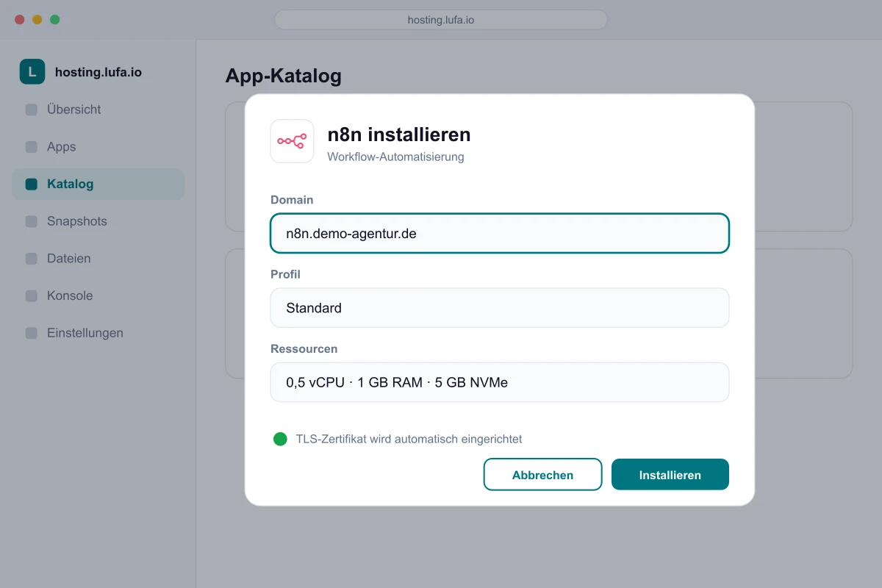
Task: Click the green TLS status dot
Action: pyautogui.click(x=280, y=439)
